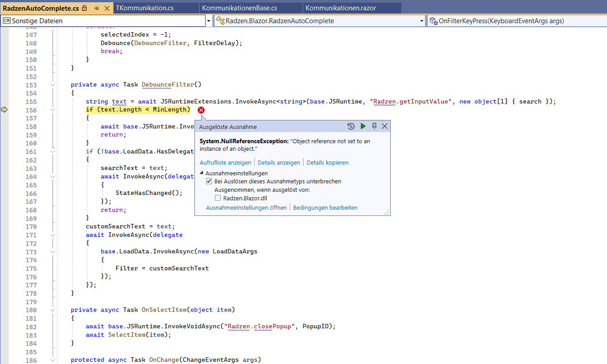The image size is (607, 364).
Task: Click the exception history clock icon in the dialog
Action: coord(351,126)
